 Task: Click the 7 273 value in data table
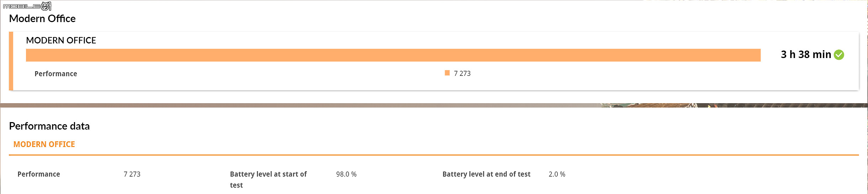coord(132,174)
